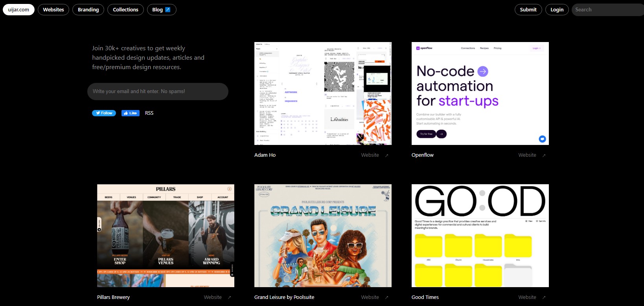Click the Login button
The width and height of the screenshot is (644, 306).
[x=557, y=10]
